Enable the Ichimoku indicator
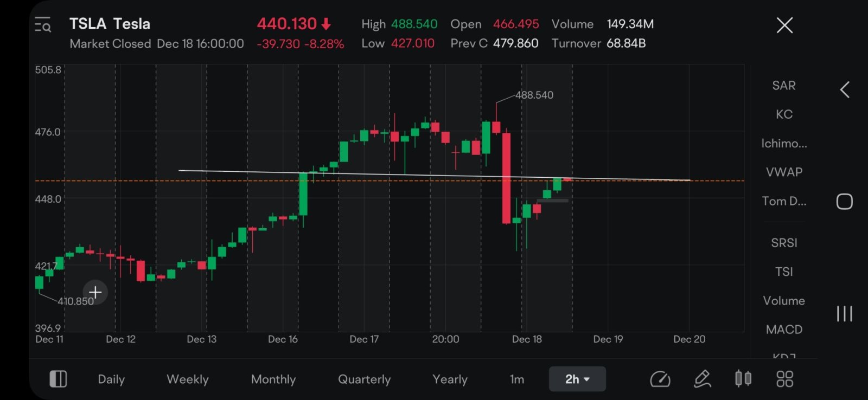Screen dimensions: 868x400 pyautogui.click(x=784, y=144)
